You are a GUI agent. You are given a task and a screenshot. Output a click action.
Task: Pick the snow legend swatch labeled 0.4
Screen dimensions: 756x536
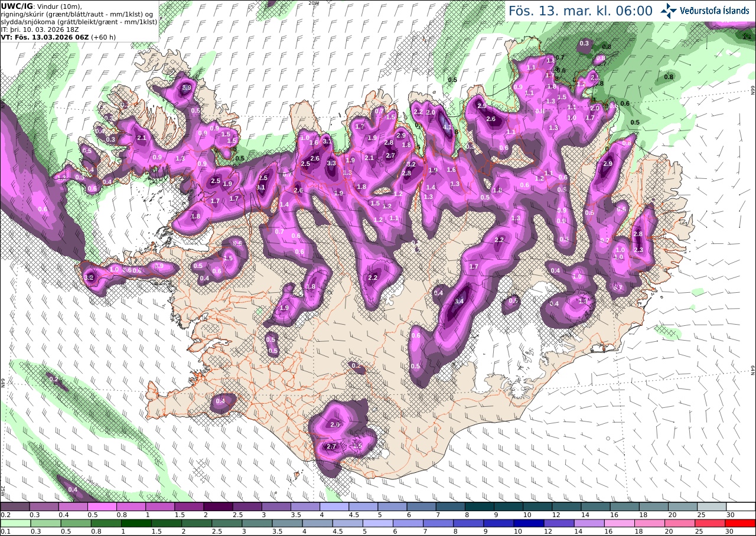pos(73,506)
